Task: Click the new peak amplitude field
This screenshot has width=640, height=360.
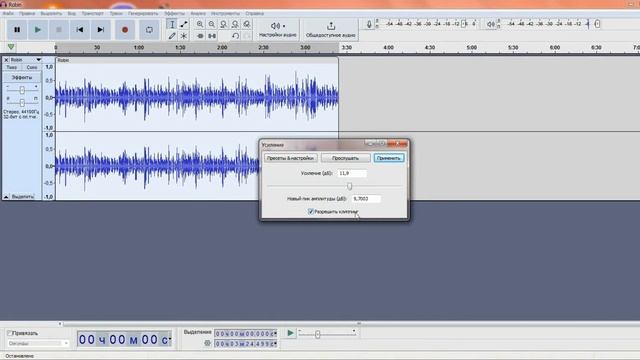Action: click(x=366, y=199)
